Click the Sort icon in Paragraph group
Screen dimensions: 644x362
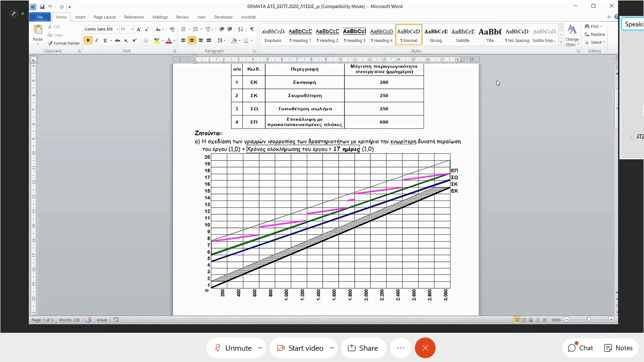(241, 29)
